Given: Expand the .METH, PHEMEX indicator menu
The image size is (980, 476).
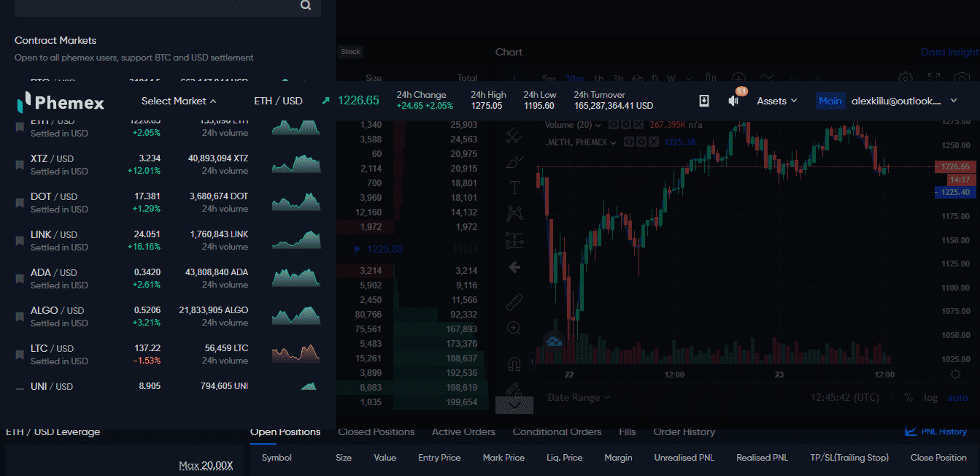Looking at the screenshot, I should 614,142.
